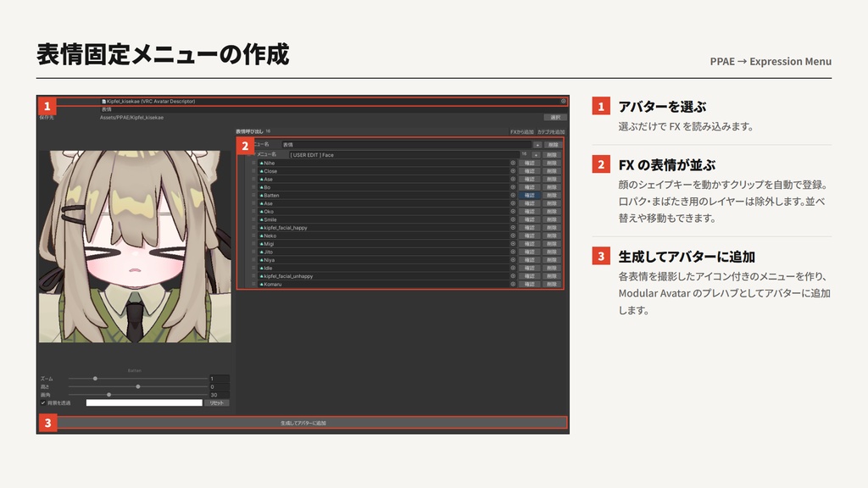Click the 高さ value field showing 0
This screenshot has height=488, width=868.
[220, 386]
